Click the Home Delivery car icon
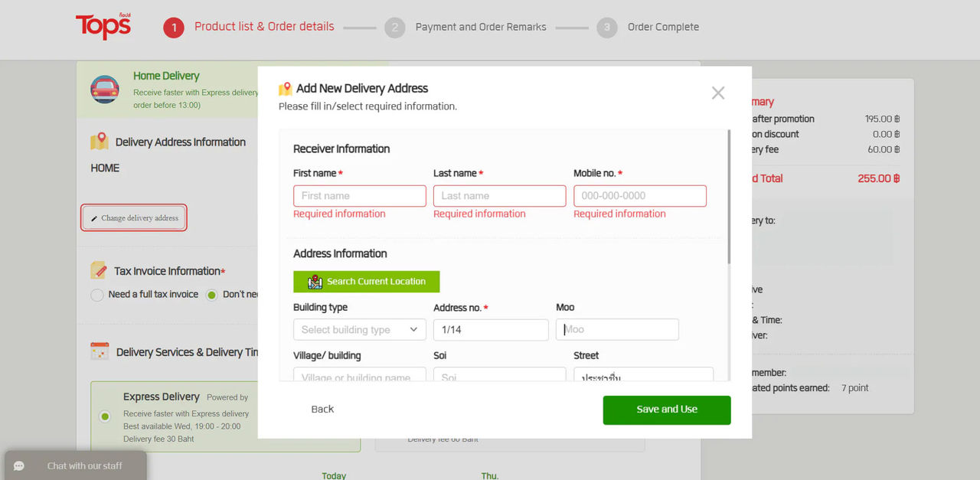980x480 pixels. [105, 89]
